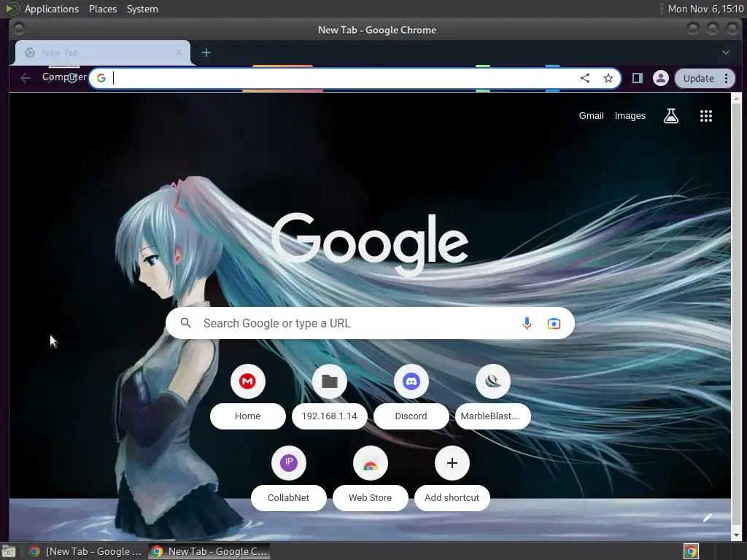Open Search Labs flask icon
This screenshot has height=560, width=747.
(671, 116)
